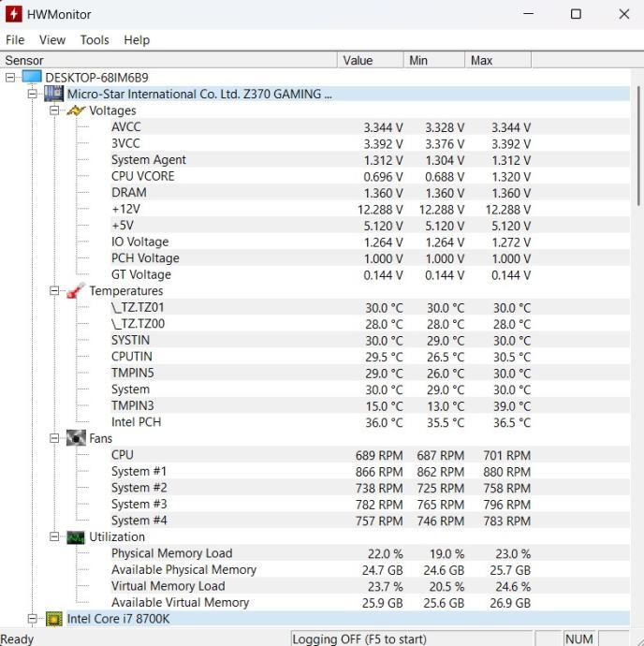The height and width of the screenshot is (646, 644).
Task: Select the Available Virtual Memory row
Action: [x=370, y=602]
